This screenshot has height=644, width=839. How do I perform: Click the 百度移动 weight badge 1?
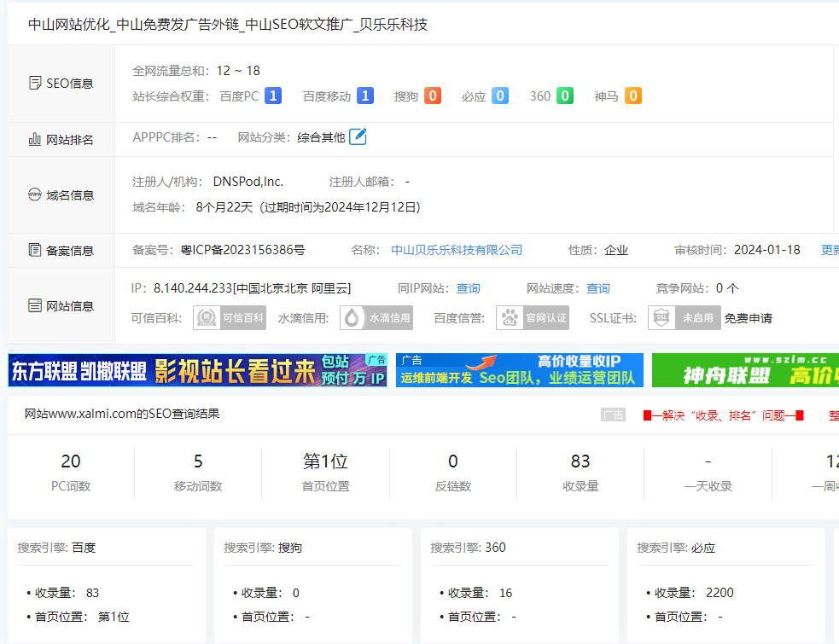[x=365, y=96]
